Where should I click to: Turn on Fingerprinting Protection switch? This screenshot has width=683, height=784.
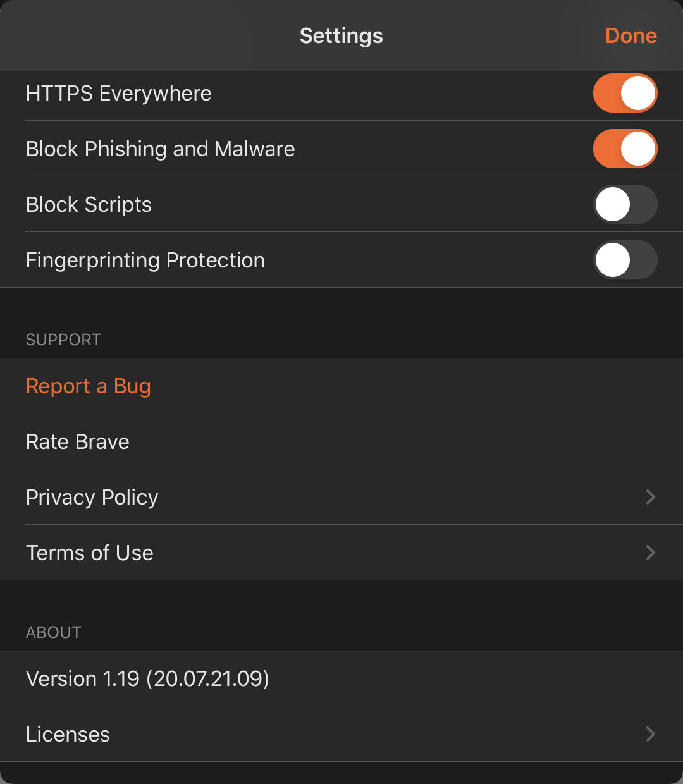[x=625, y=260]
